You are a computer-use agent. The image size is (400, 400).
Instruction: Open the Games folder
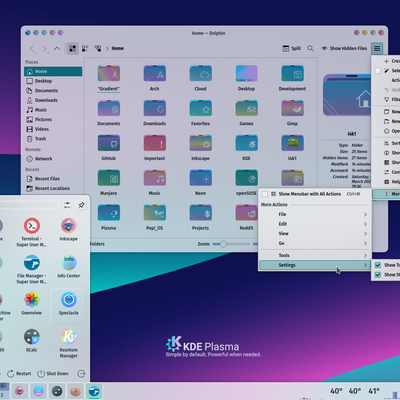tap(246, 113)
